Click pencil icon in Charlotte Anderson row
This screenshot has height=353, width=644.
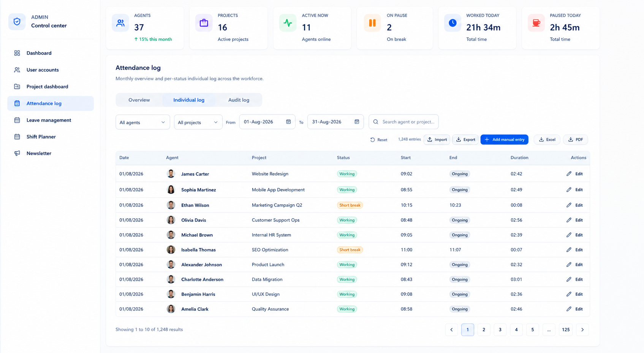pos(569,280)
